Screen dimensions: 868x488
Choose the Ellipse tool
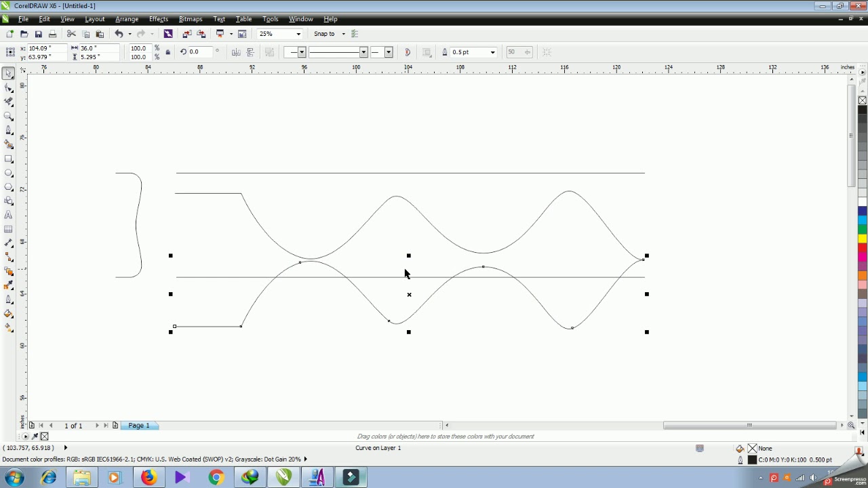[9, 173]
